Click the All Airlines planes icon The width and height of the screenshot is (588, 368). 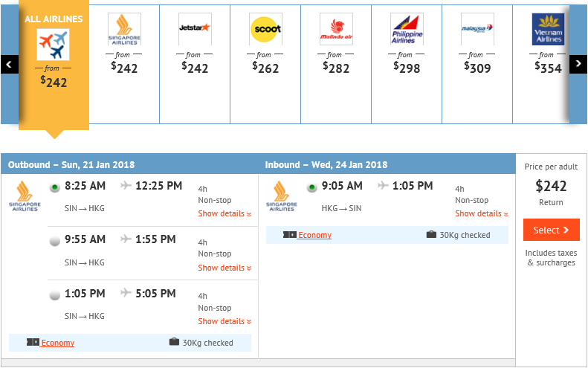click(54, 45)
